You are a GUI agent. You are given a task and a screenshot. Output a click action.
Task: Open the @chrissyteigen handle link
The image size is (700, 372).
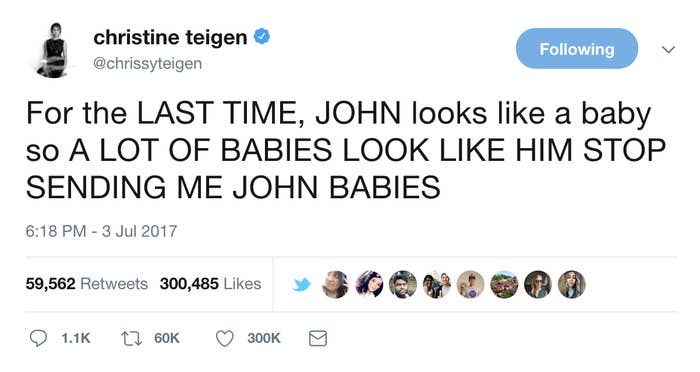pyautogui.click(x=147, y=63)
